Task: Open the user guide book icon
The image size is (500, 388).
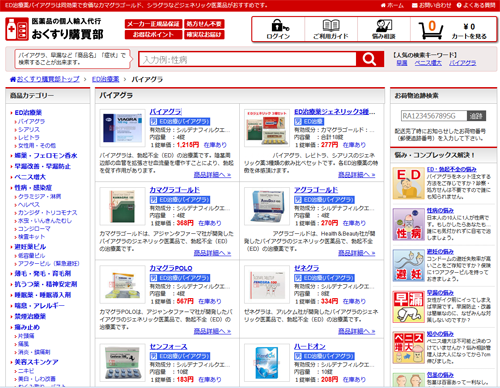Action: [331, 25]
